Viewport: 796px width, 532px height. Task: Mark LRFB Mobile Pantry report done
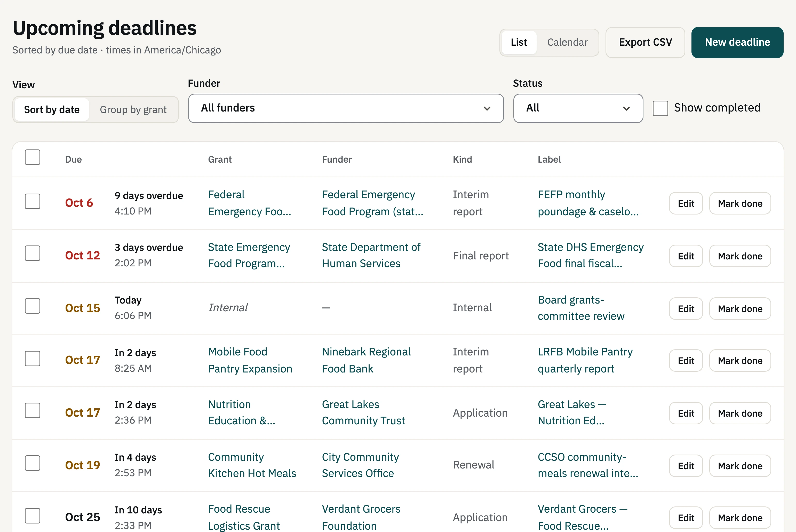click(x=740, y=360)
